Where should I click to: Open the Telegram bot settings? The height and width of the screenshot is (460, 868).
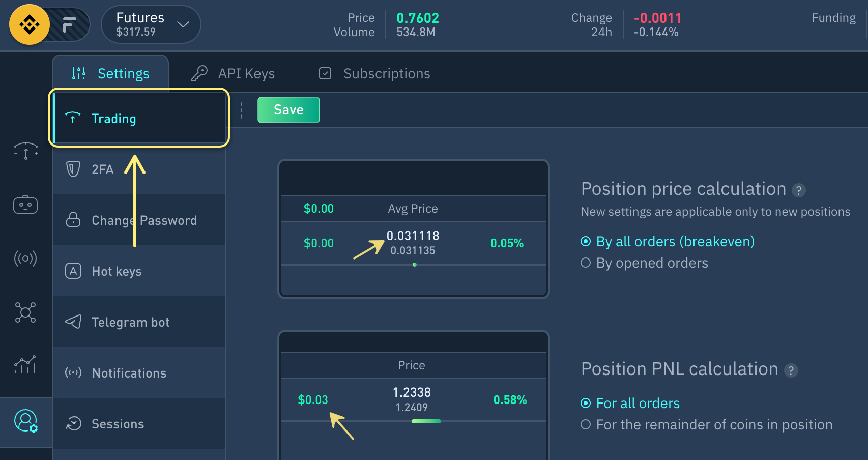pos(139,322)
